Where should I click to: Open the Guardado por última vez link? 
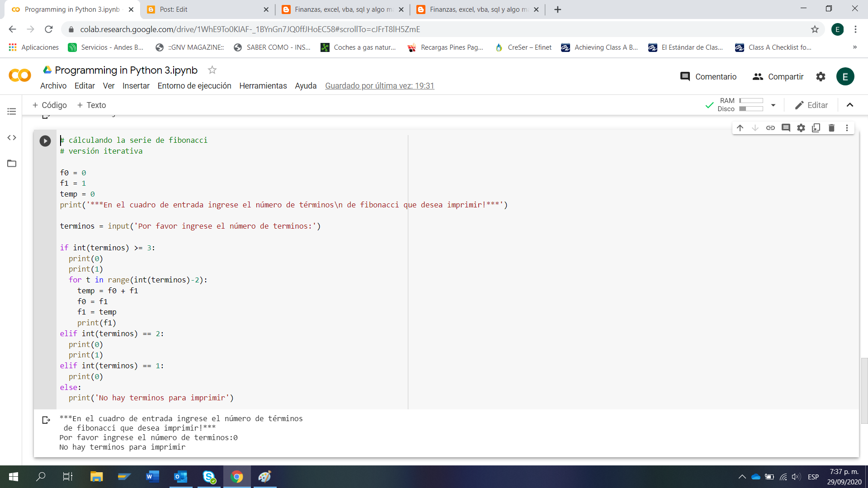pos(379,85)
